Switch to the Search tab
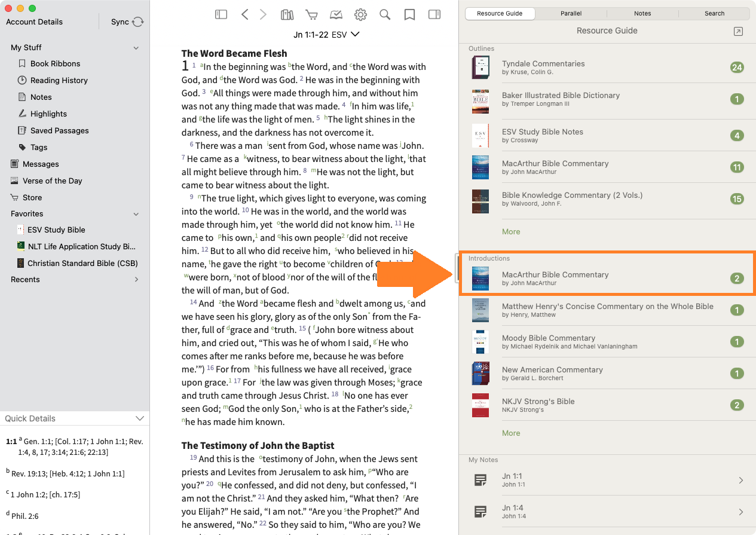 pos(714,13)
